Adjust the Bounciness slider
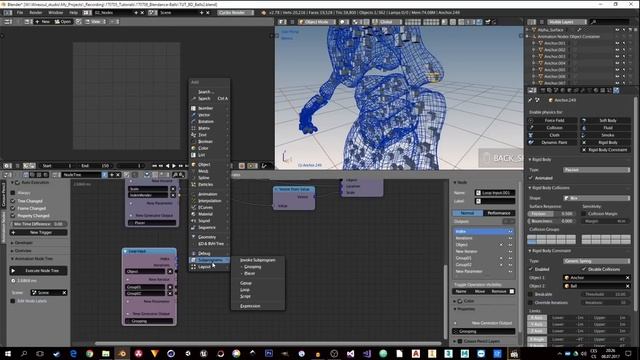640x360 pixels. pos(551,221)
